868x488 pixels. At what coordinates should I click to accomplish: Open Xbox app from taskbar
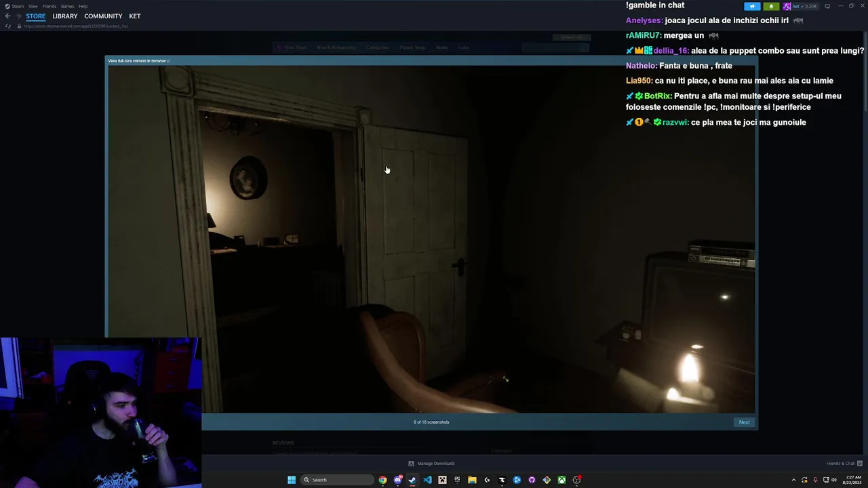[x=561, y=480]
